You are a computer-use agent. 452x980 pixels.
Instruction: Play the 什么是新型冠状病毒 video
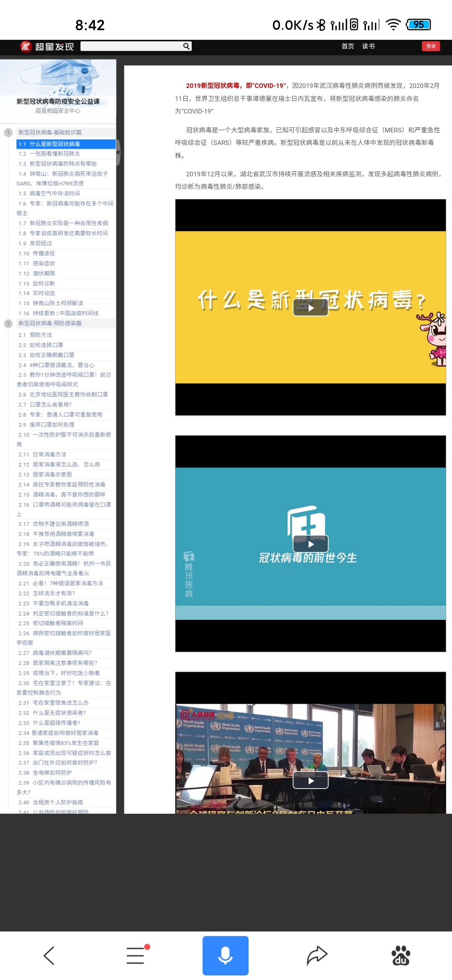click(x=311, y=308)
